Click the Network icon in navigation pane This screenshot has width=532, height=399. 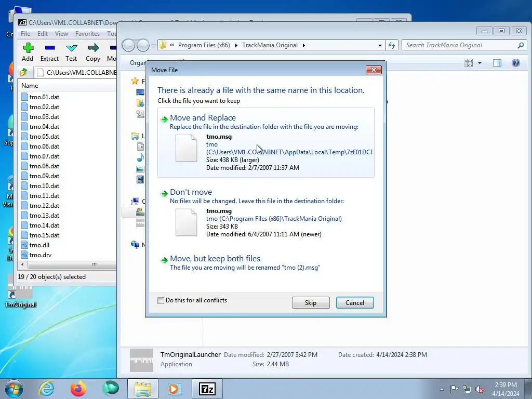point(135,244)
